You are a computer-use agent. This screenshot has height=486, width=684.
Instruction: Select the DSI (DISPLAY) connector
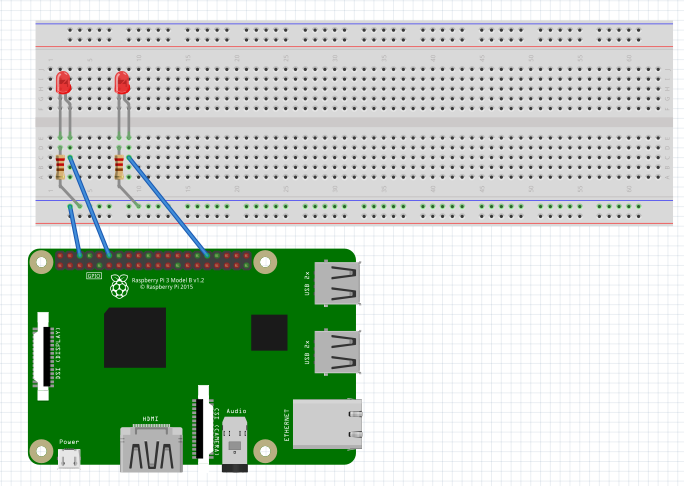(44, 356)
